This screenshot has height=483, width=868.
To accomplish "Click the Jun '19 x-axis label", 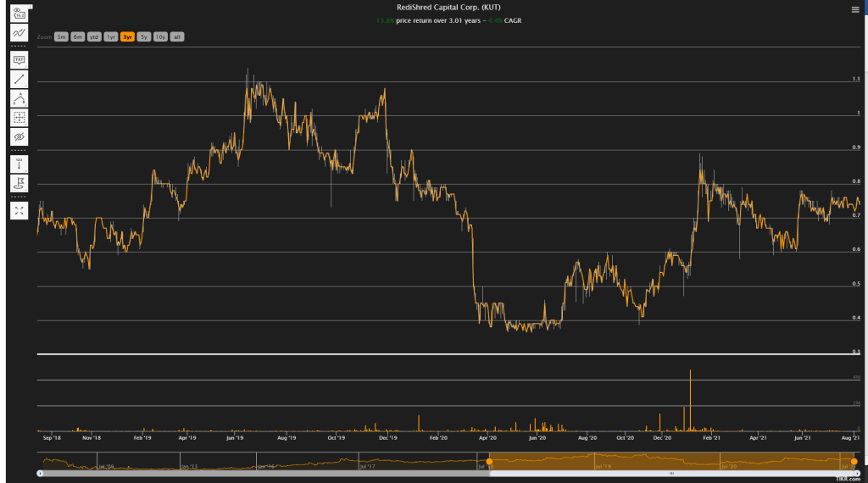I will [x=235, y=437].
